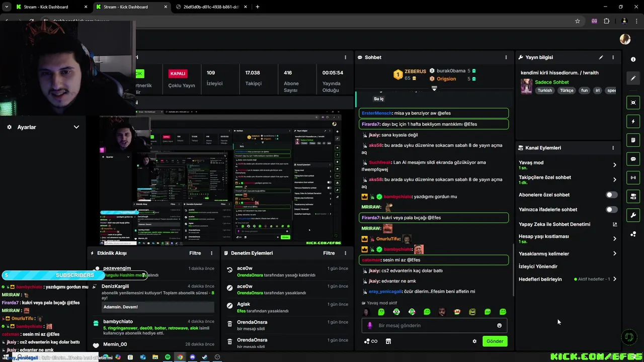This screenshot has width=644, height=362.
Task: Collapse the Ayarlar section chevron
Action: pos(76,127)
